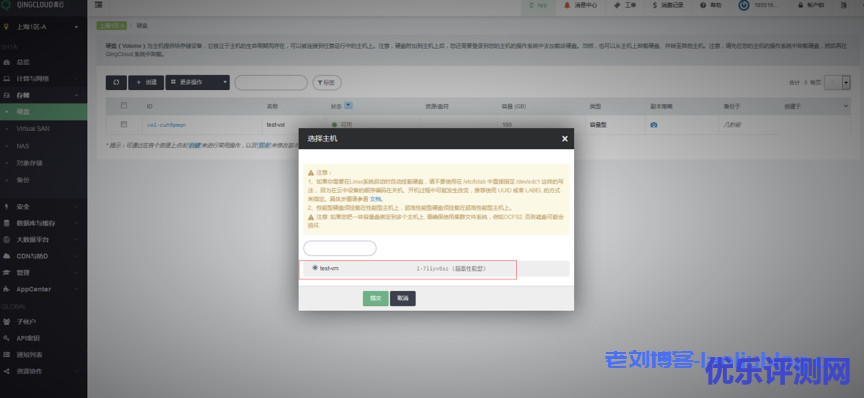Expand 数据库与缓存 sidebar section
This screenshot has width=864, height=398.
click(x=44, y=223)
